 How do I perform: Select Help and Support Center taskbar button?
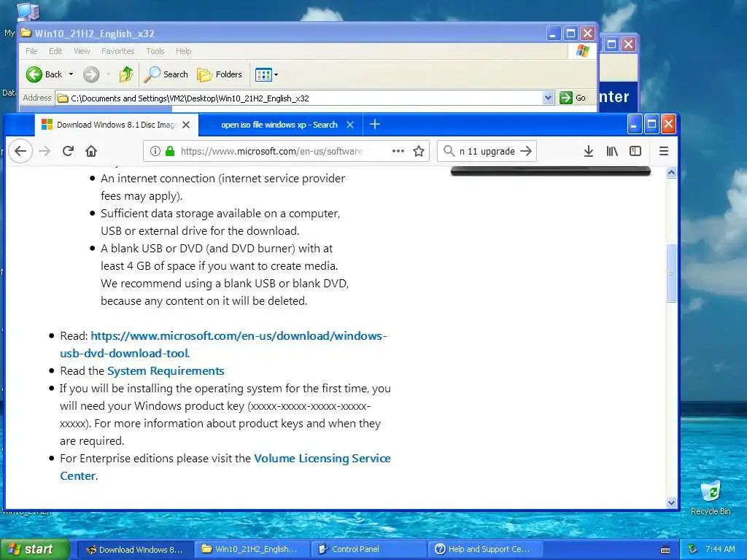click(485, 550)
